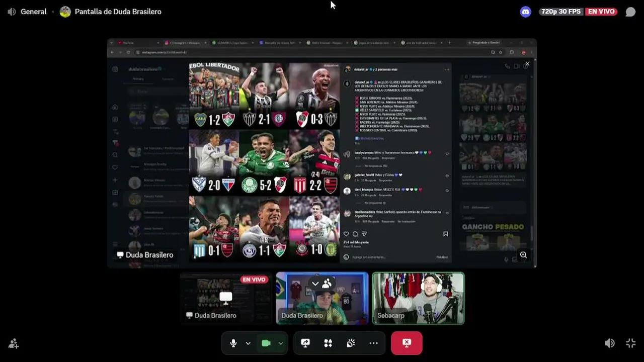Open camera options dropdown arrow
The image size is (644, 362).
click(281, 343)
